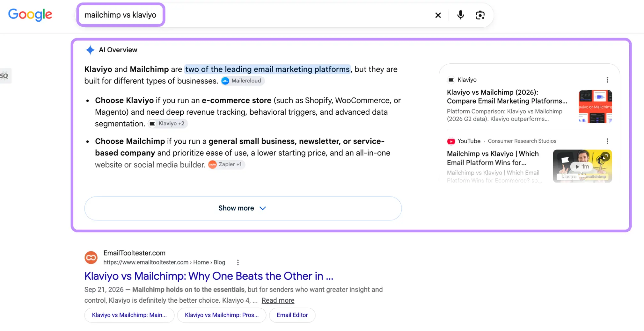Open the Mailercloud source chip
This screenshot has width=644, height=331.
pos(243,81)
